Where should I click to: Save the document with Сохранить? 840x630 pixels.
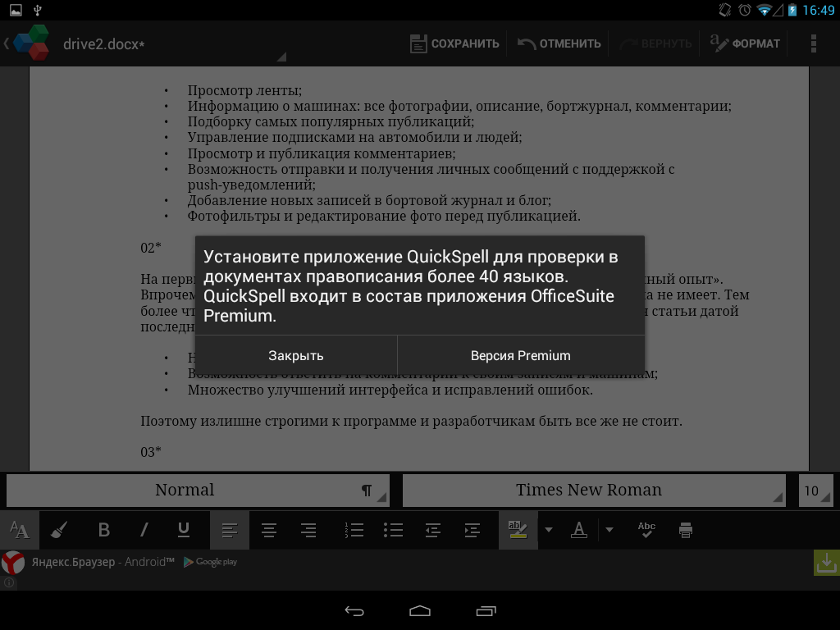(x=454, y=43)
